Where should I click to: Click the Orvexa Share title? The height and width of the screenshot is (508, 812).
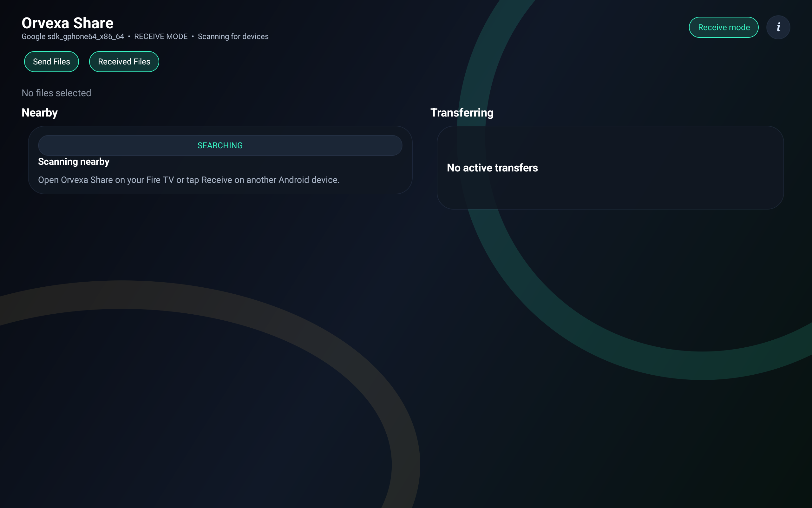pyautogui.click(x=68, y=23)
